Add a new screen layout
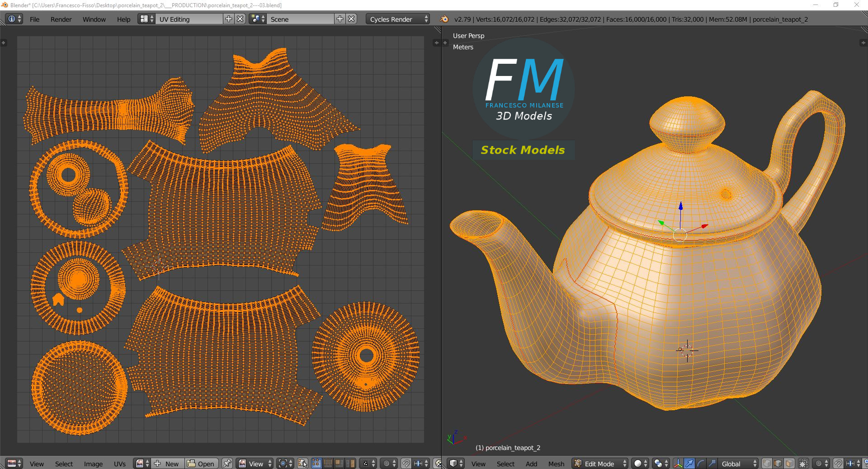868x469 pixels. coord(229,19)
